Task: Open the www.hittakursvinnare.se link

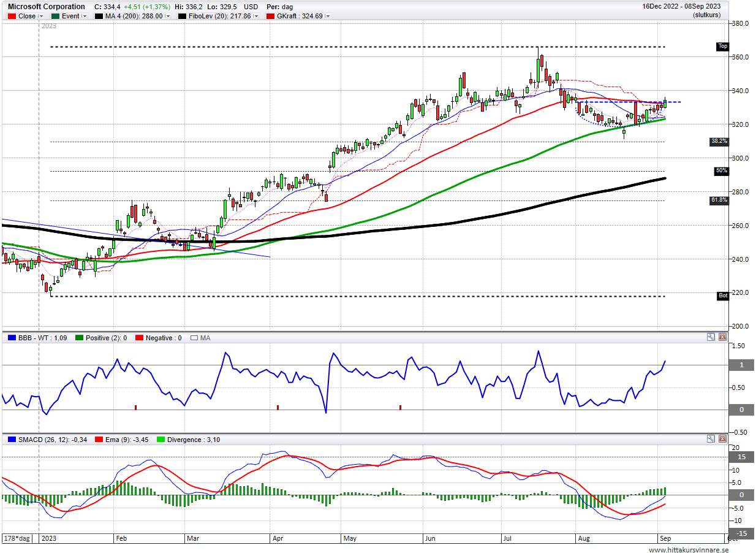Action: [688, 549]
